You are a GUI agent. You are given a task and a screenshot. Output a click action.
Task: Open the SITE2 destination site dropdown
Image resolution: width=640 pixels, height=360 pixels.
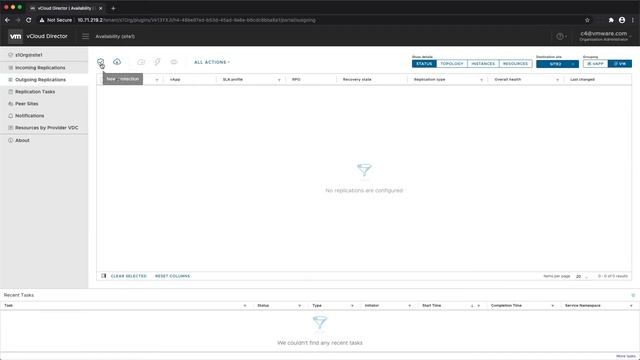557,64
